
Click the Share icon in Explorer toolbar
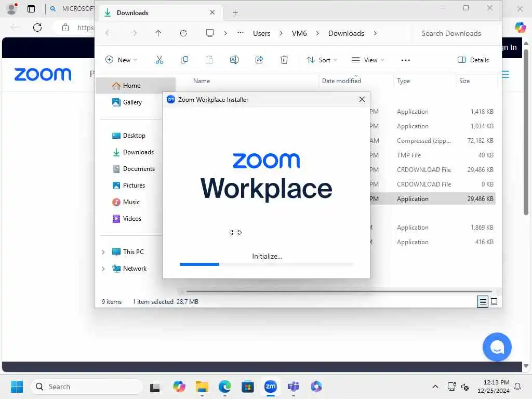tap(259, 60)
